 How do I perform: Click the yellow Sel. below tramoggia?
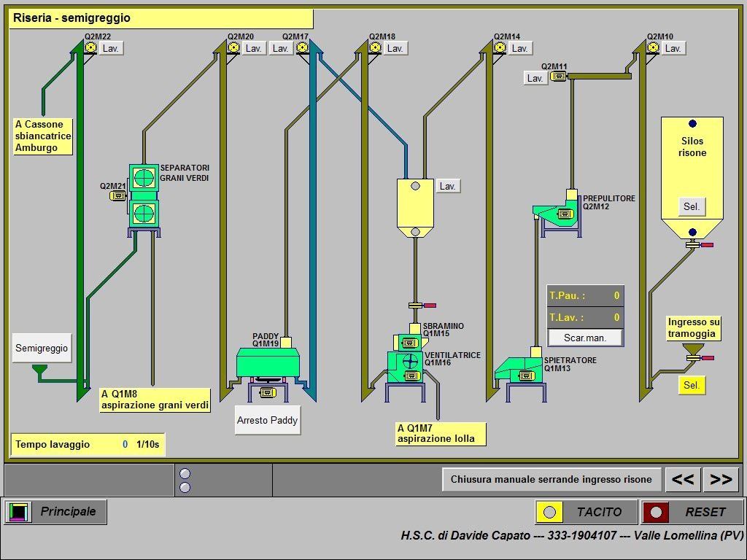pyautogui.click(x=692, y=385)
